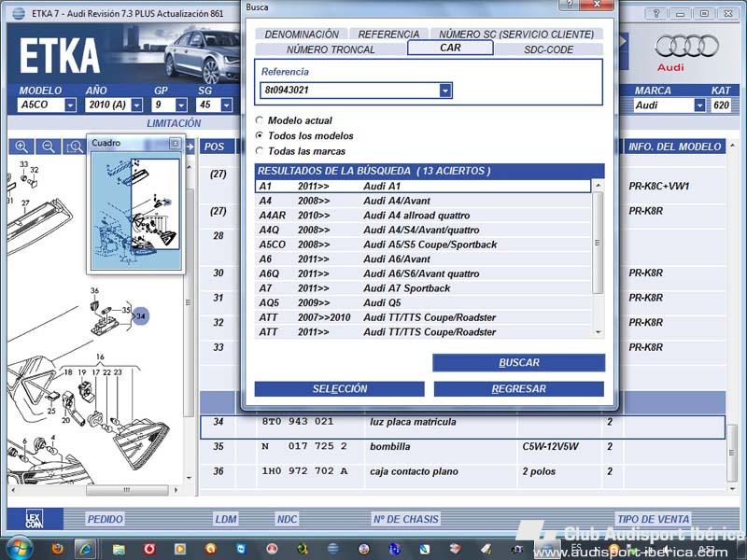Click the BUSCAR button
This screenshot has width=747, height=560.
pyautogui.click(x=519, y=362)
